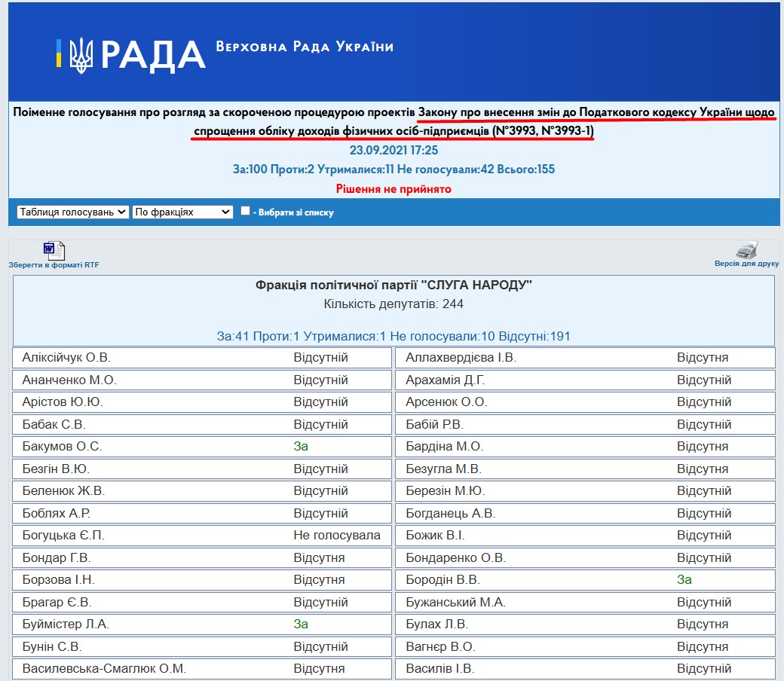
Task: Select deputy 'Безугла М.В.'
Action: [x=443, y=469]
